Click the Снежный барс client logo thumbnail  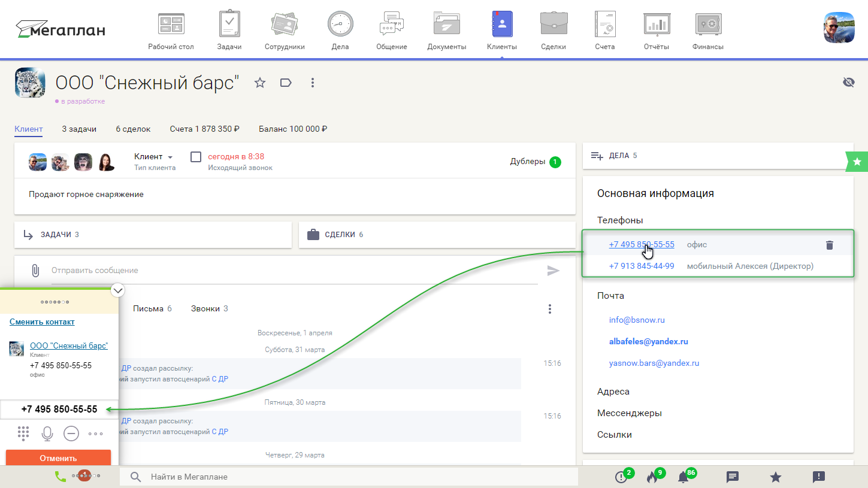[30, 83]
